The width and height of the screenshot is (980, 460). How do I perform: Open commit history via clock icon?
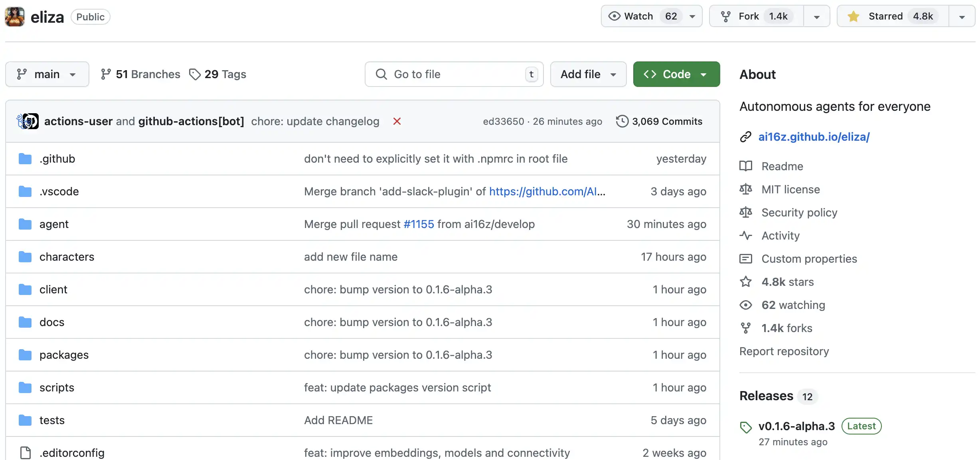coord(622,121)
